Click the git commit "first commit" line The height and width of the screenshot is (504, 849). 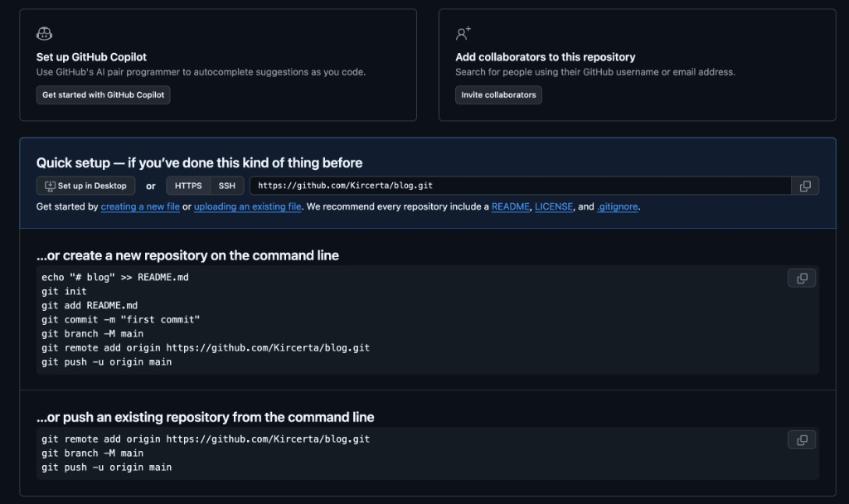tap(121, 319)
